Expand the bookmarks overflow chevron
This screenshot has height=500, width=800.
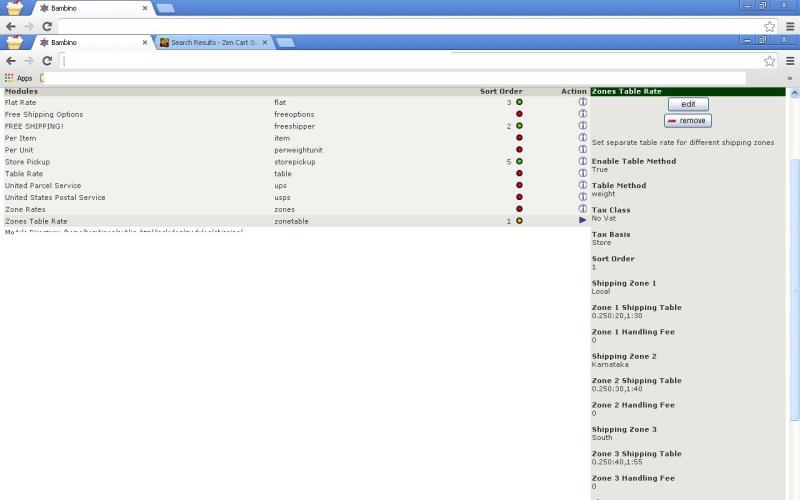pos(789,79)
